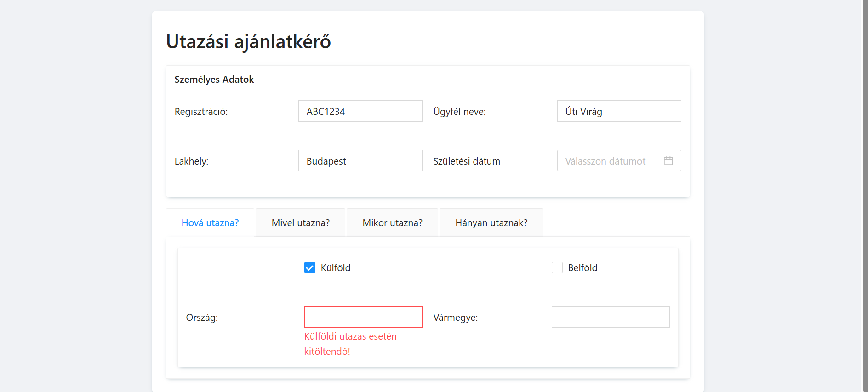
Task: Click the red Külföldi utazás esetén kitöltendő! message
Action: click(350, 344)
